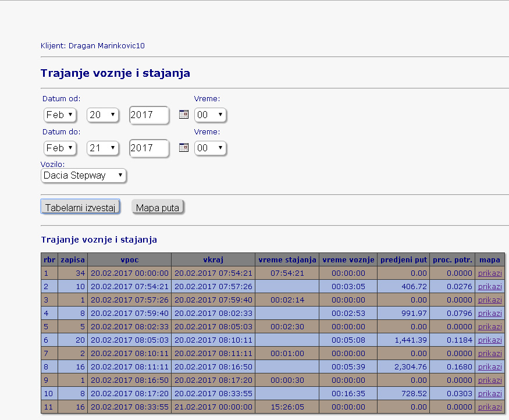This screenshot has height=420, width=509.
Task: Select vkraj cell 20.02.2017 08:33:55
Action: [x=213, y=393]
